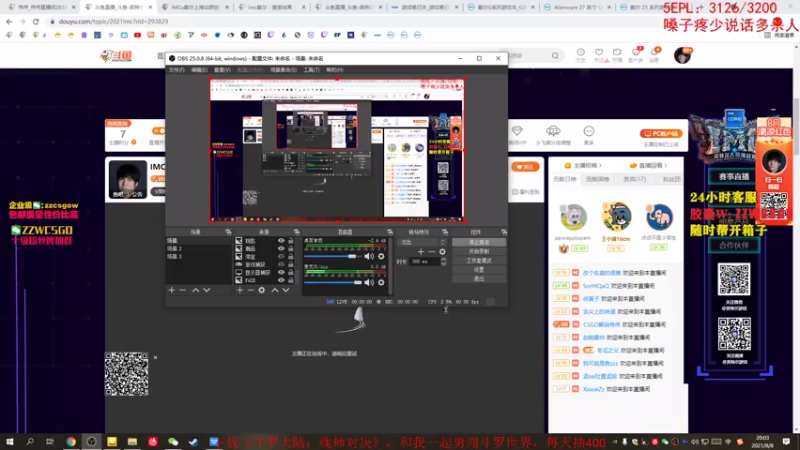
Task: Pop out the 来源 dock panel
Action: pyautogui.click(x=296, y=232)
